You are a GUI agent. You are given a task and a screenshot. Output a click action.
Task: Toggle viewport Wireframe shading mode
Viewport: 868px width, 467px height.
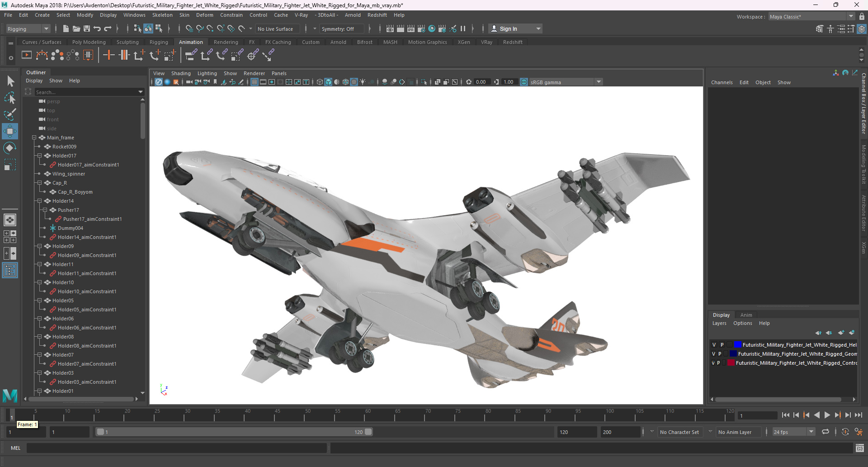pos(320,82)
